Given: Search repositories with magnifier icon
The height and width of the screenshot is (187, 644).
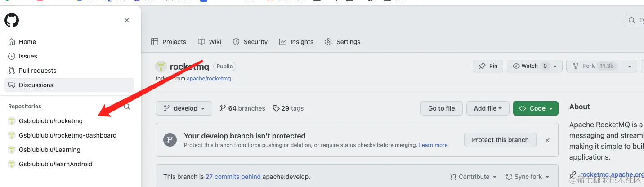Looking at the screenshot, I should [127, 107].
